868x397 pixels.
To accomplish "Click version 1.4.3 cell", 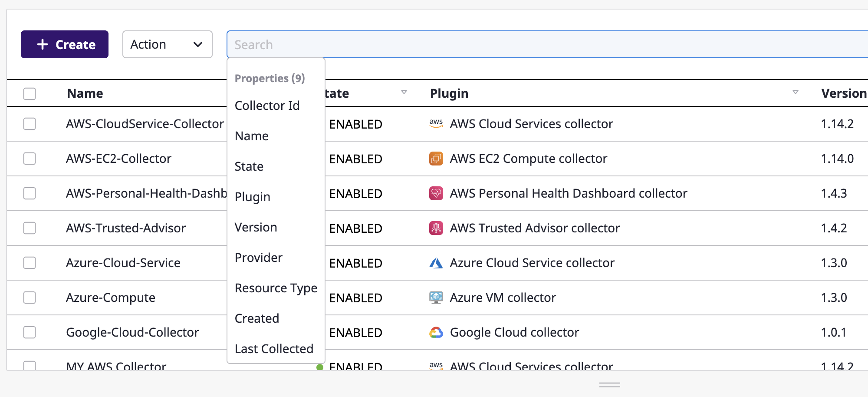I will pyautogui.click(x=834, y=193).
